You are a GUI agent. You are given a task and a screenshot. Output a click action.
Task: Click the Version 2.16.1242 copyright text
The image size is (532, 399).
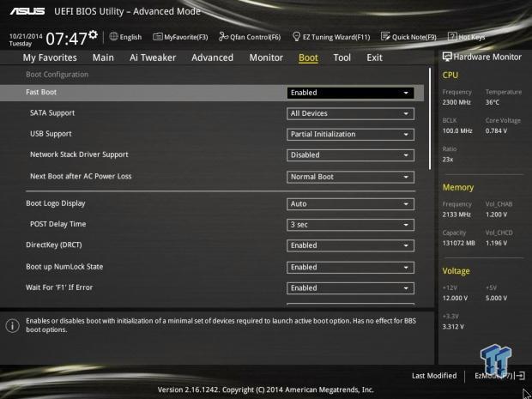pyautogui.click(x=266, y=390)
